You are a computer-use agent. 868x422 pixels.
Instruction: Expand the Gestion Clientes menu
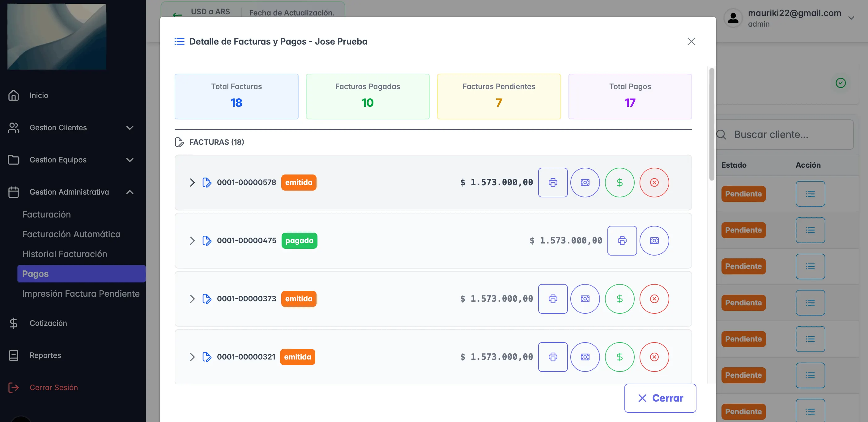coord(130,127)
